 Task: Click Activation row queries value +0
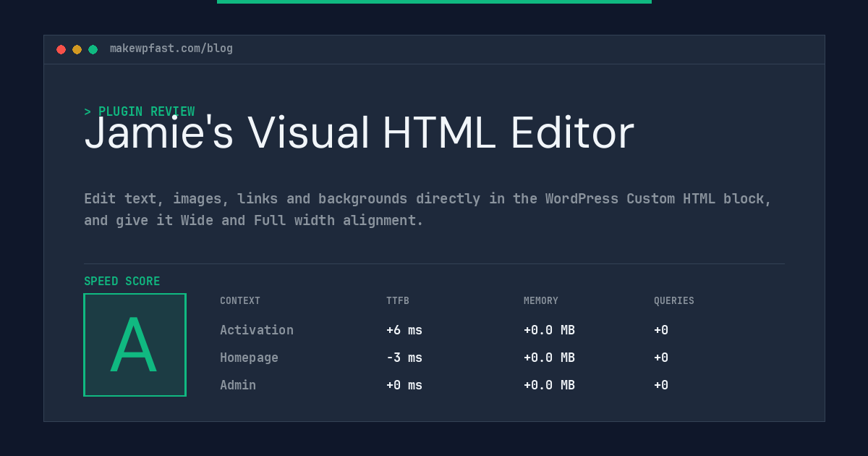click(661, 330)
